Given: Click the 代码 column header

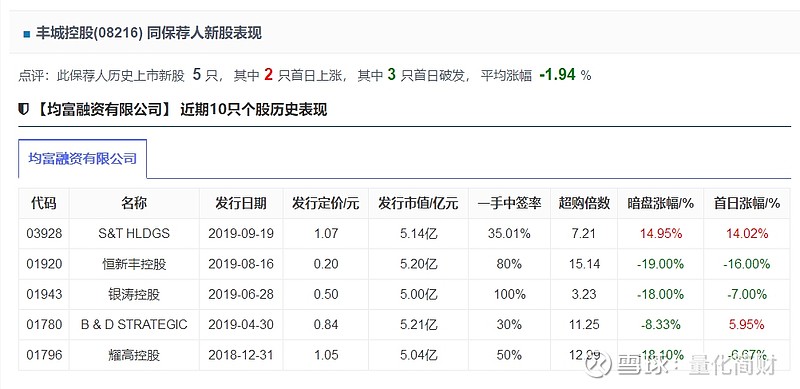Looking at the screenshot, I should coord(43,203).
